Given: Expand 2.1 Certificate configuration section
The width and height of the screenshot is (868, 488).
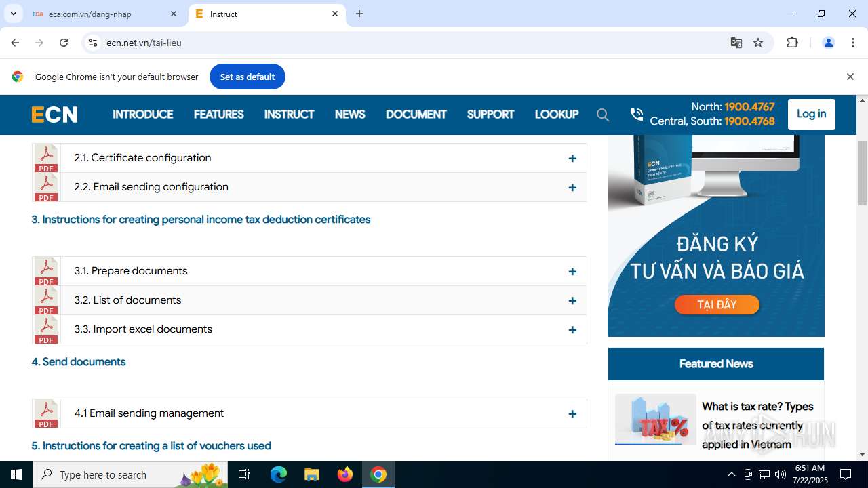Looking at the screenshot, I should [x=572, y=158].
